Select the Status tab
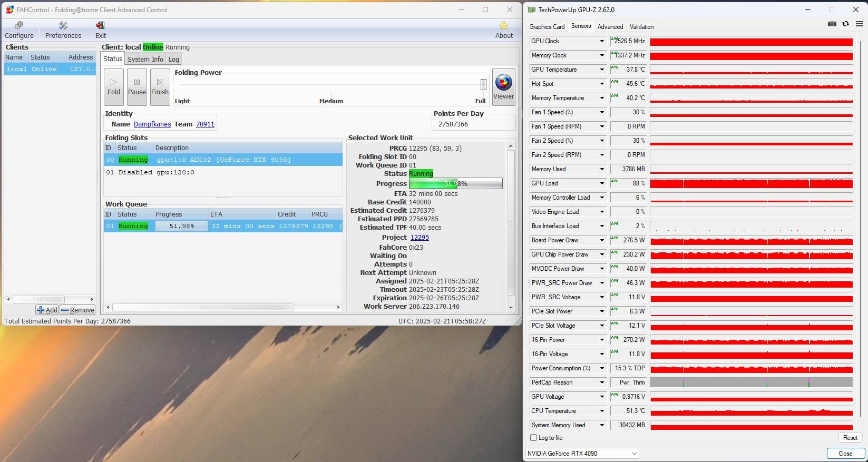This screenshot has width=868, height=462. click(x=113, y=59)
